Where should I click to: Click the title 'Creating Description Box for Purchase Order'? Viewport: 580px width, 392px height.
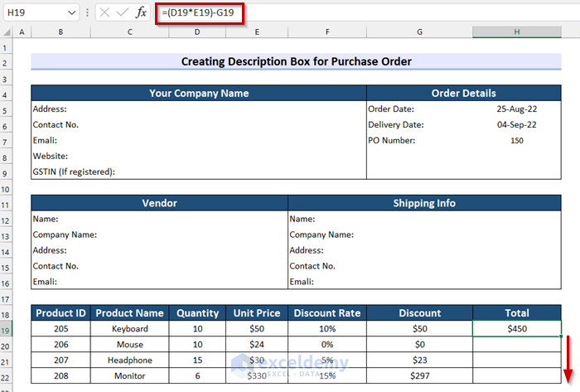[x=296, y=61]
